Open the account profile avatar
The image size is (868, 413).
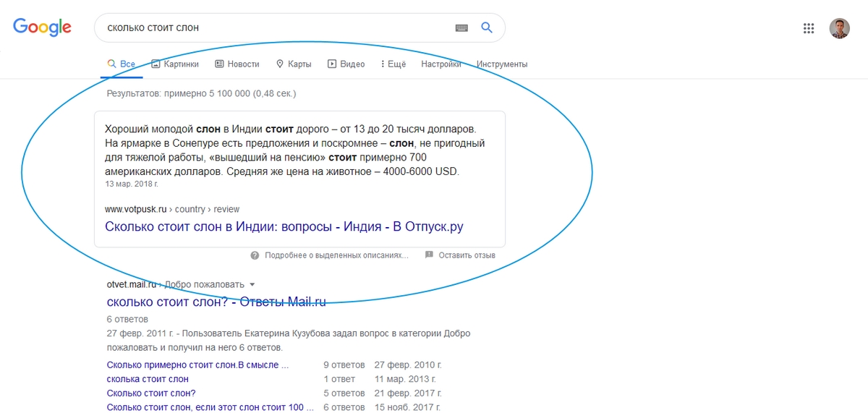[839, 28]
